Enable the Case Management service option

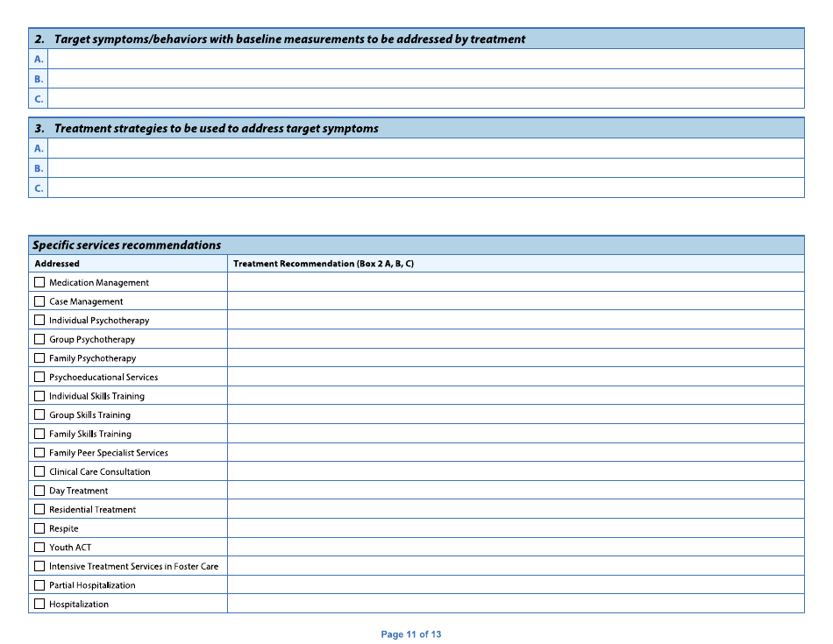39,301
